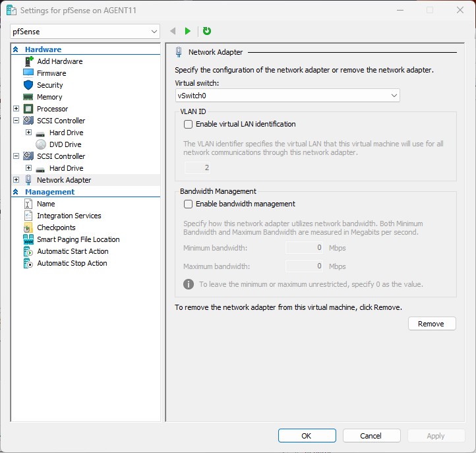
Task: Click the Firmware monitor icon
Action: tap(28, 73)
